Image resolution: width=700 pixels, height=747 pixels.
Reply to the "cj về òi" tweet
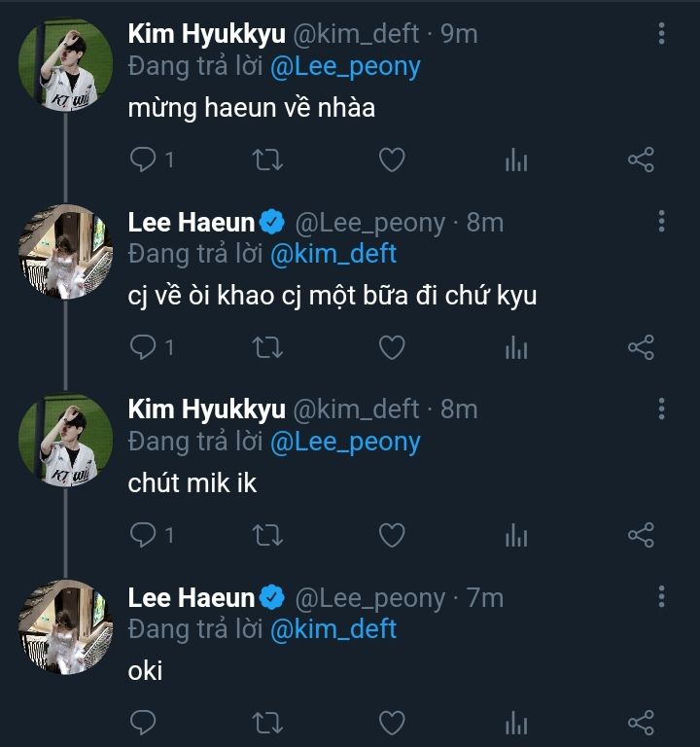coord(144,346)
